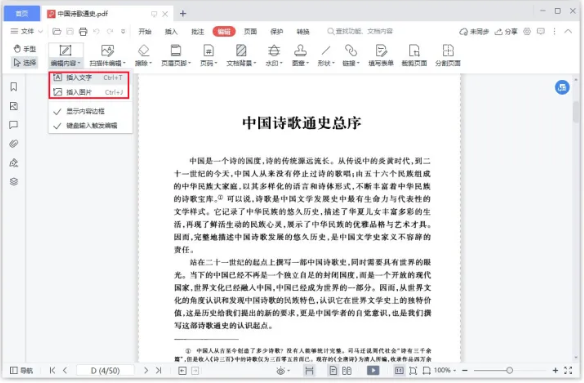Click the blue floating assistant button
Image resolution: width=584 pixels, height=383 pixels.
coord(562,87)
